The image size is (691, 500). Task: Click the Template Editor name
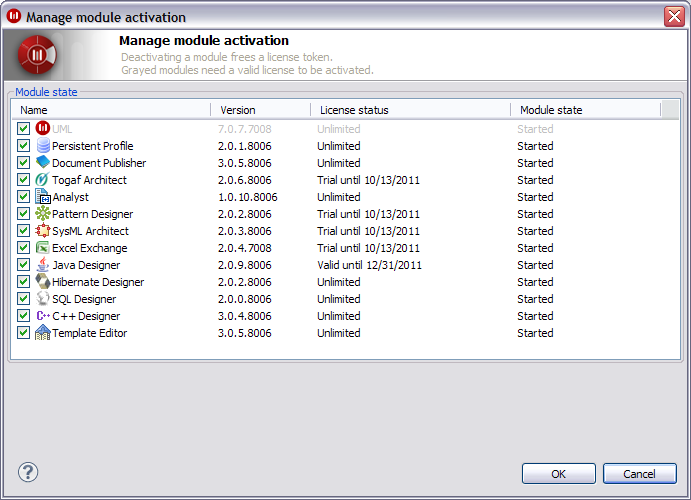point(89,333)
